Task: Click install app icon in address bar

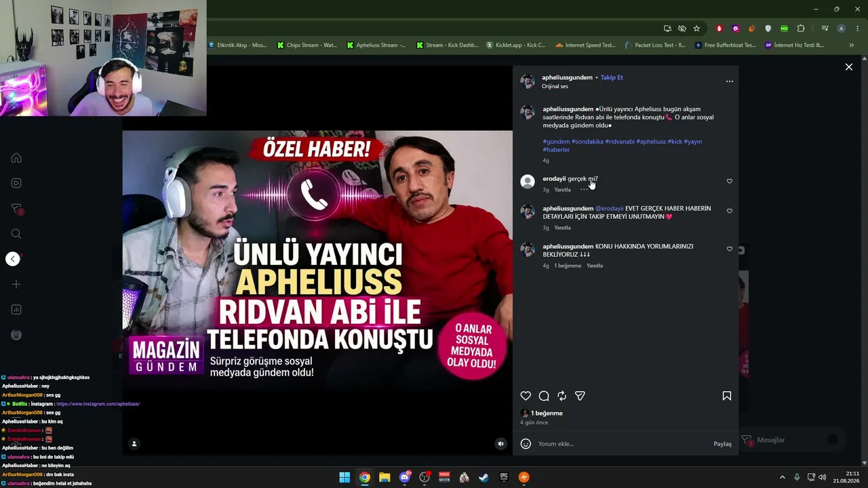Action: coord(668,28)
